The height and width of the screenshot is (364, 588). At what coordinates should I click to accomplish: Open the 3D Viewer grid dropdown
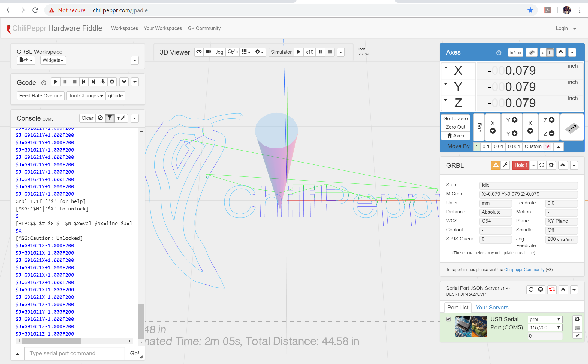(x=246, y=52)
